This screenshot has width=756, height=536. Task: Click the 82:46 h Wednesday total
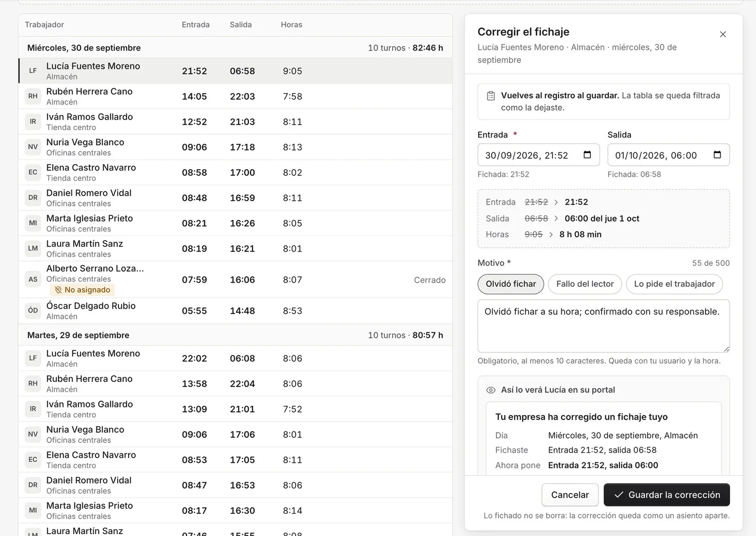pyautogui.click(x=428, y=48)
